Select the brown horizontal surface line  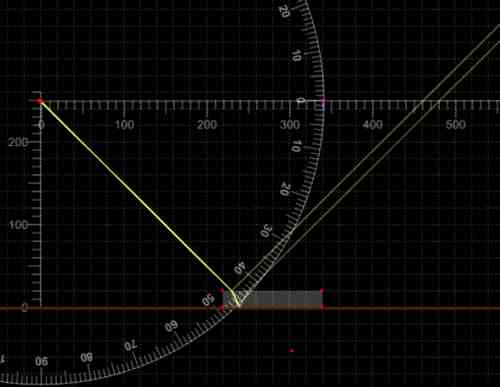[250, 308]
